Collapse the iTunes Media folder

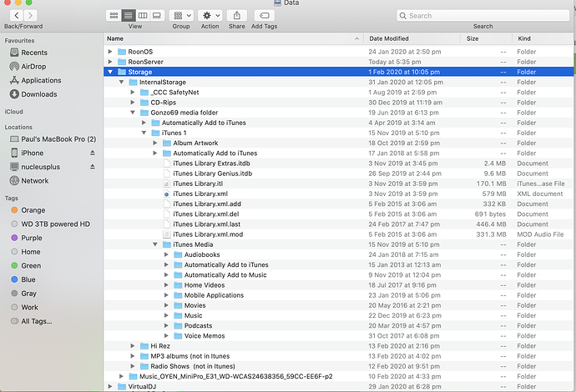pos(155,244)
